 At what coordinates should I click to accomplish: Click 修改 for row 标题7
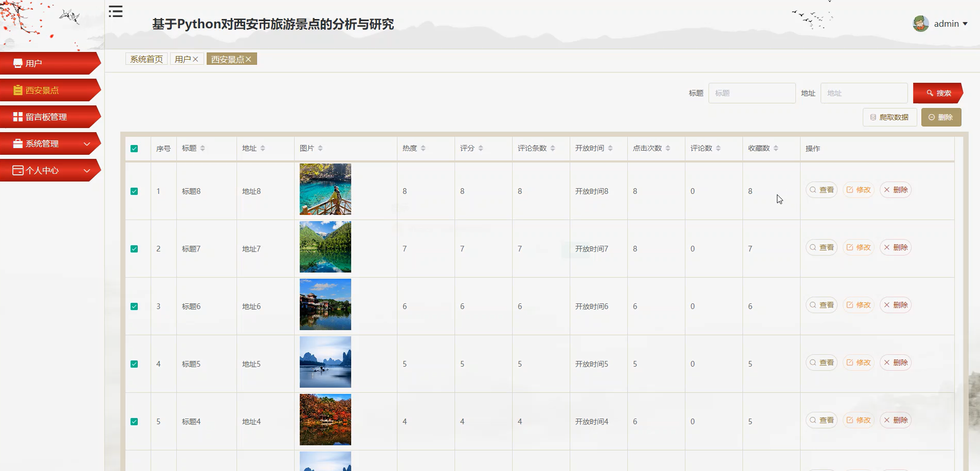(x=859, y=247)
